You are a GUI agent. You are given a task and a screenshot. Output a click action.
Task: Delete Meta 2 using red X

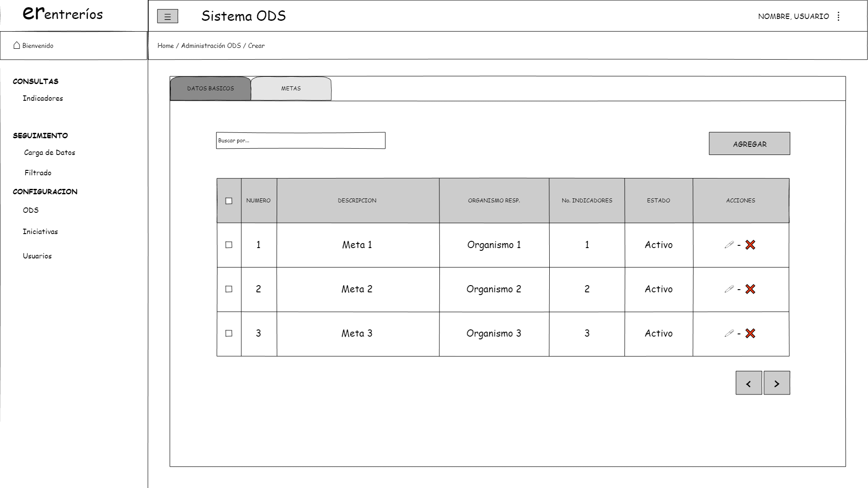click(x=750, y=289)
